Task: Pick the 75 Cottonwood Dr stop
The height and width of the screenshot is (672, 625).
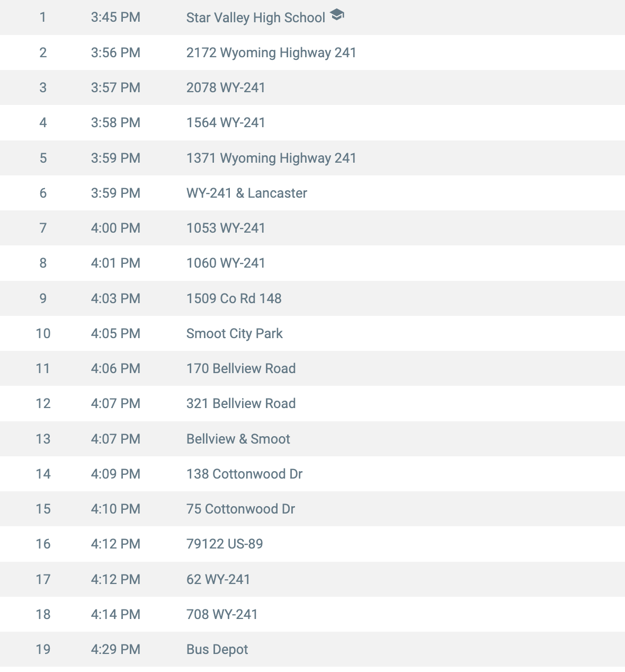Action: click(312, 509)
